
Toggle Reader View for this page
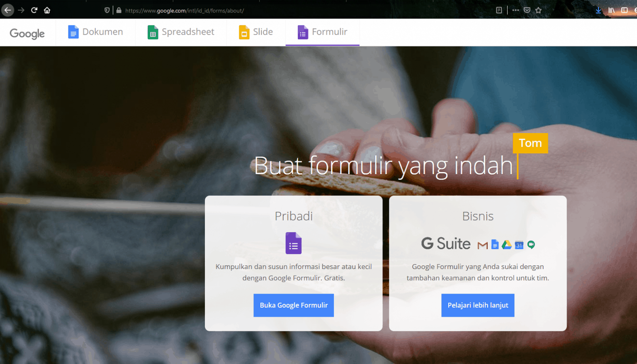tap(499, 10)
